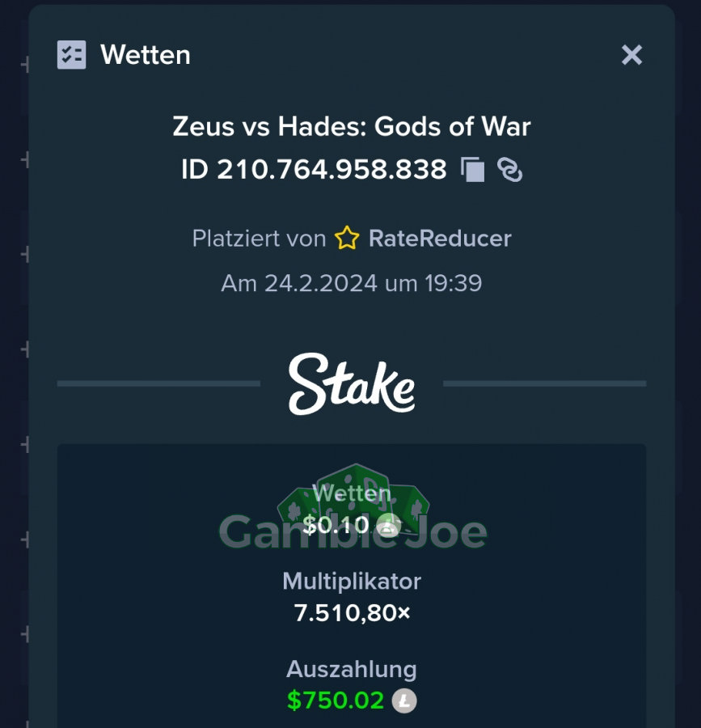Click the placement date 24.2.2024 text

(320, 283)
